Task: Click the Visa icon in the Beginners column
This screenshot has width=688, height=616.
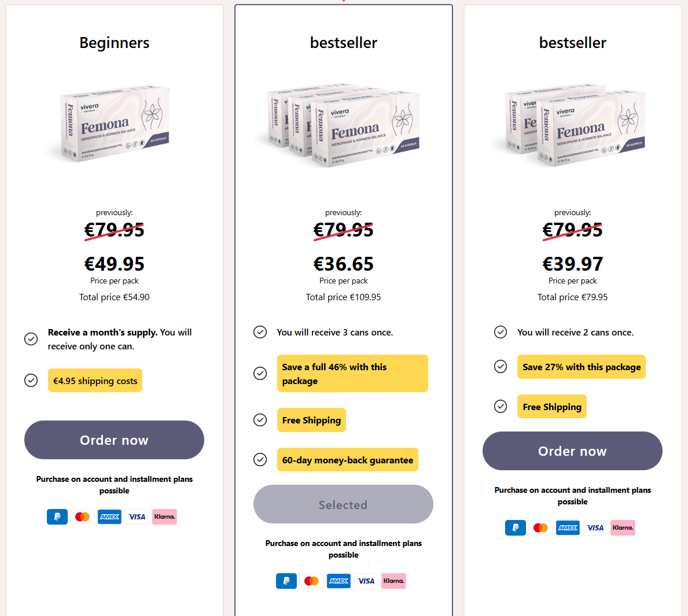Action: coord(137,517)
